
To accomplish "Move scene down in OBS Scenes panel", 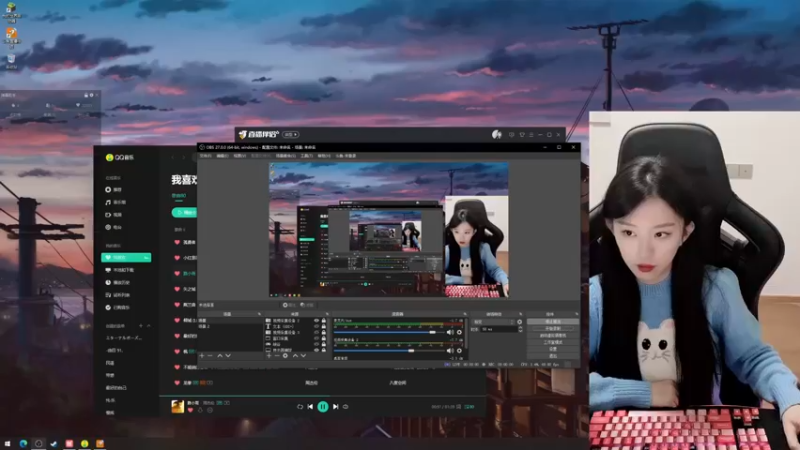I will tap(228, 355).
